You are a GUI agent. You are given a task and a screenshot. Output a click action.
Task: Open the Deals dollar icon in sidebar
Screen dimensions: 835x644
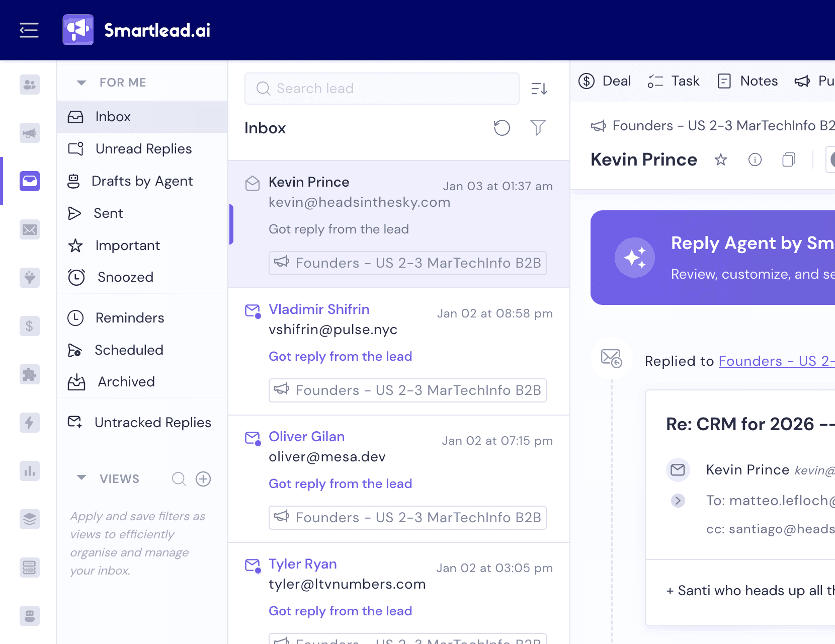point(29,326)
